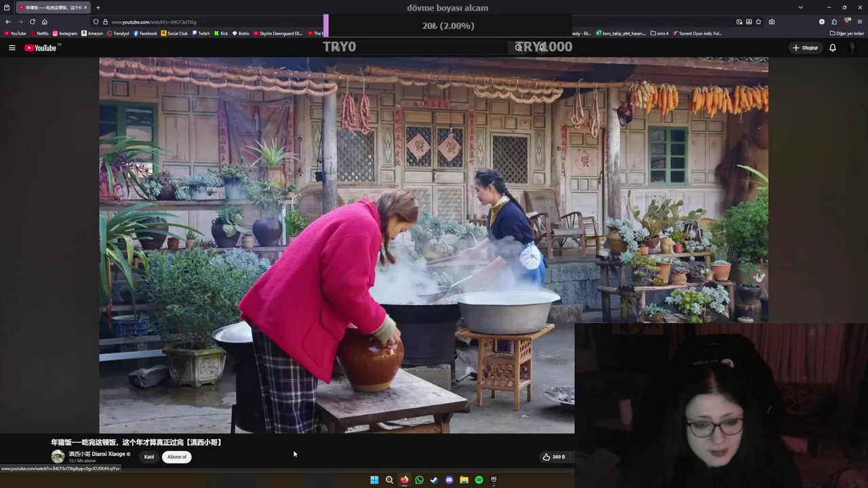Screen dimensions: 868x488
Task: Click the Chinese video title text
Action: point(137,442)
